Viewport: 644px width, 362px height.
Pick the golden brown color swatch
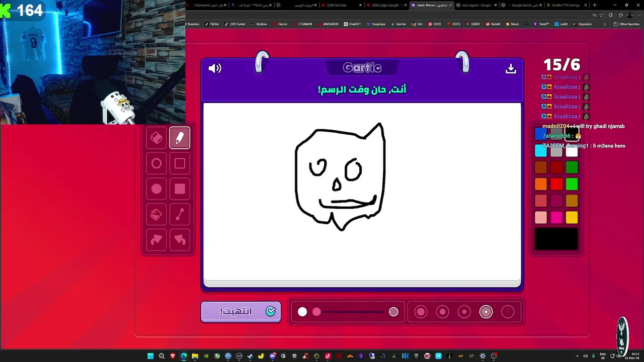(572, 201)
